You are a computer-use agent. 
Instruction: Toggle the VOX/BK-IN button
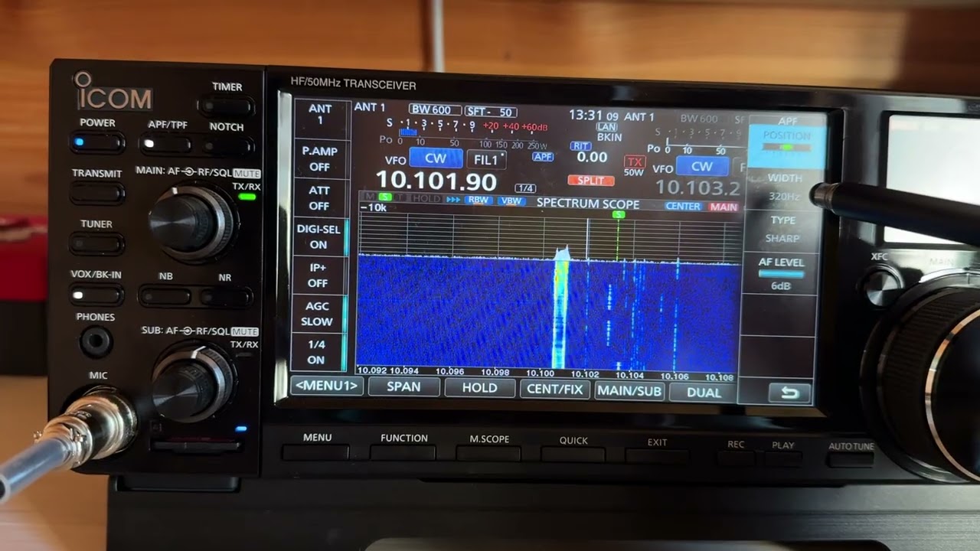coord(96,294)
